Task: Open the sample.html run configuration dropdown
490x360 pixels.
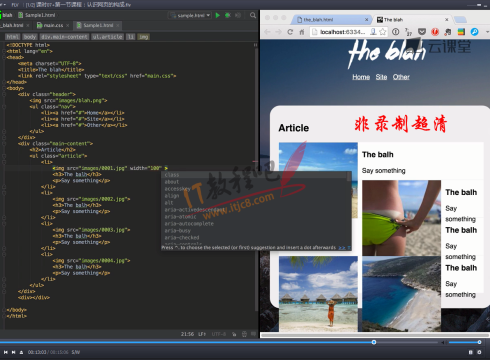Action: coord(191,15)
